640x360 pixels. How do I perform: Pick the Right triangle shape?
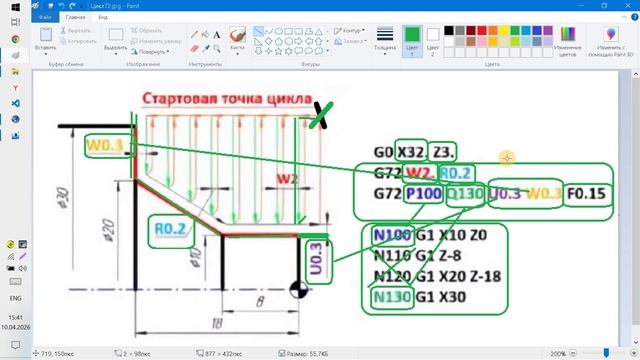(x=258, y=41)
